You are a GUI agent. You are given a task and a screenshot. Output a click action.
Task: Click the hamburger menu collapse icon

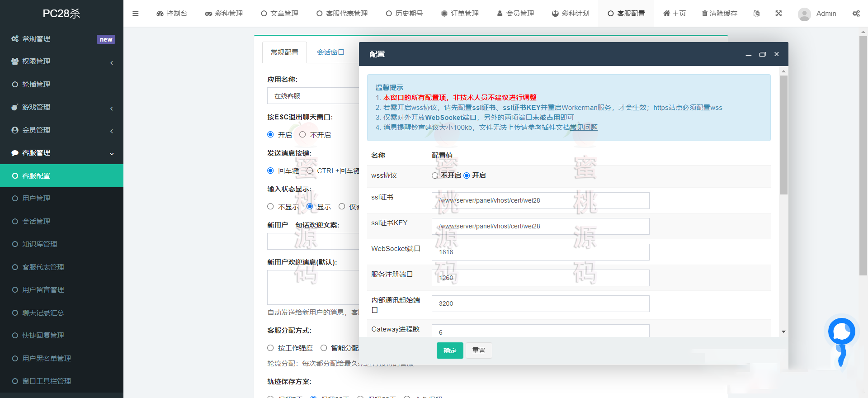[x=135, y=14]
